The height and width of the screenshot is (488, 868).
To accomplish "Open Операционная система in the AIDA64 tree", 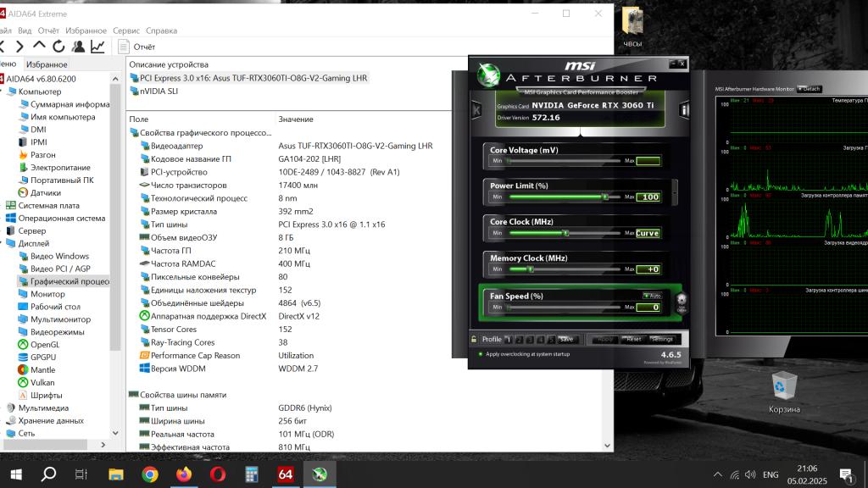I will pyautogui.click(x=55, y=218).
